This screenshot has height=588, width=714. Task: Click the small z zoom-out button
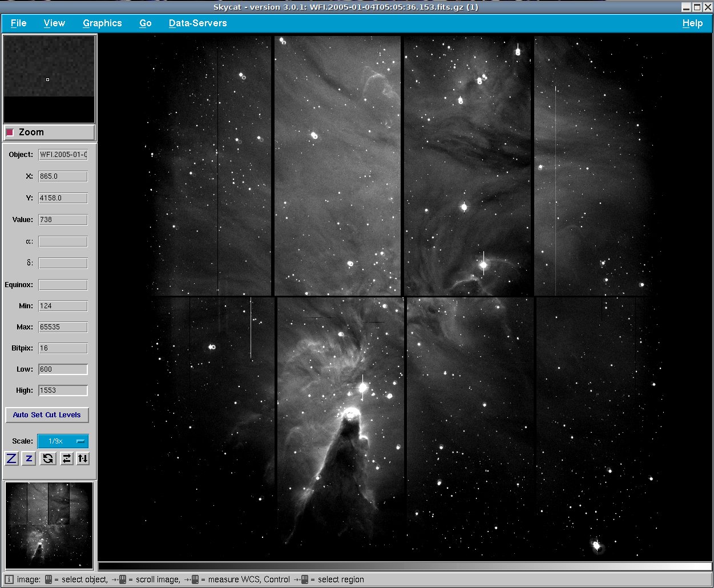pos(29,458)
